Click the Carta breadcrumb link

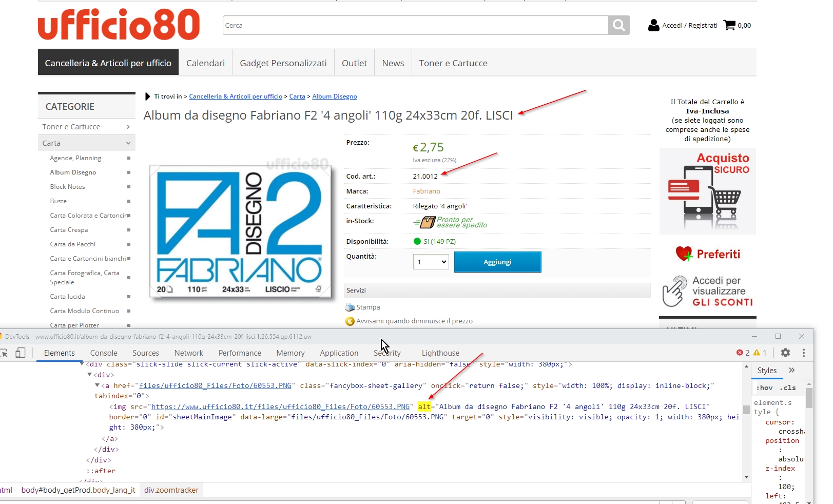click(x=297, y=96)
